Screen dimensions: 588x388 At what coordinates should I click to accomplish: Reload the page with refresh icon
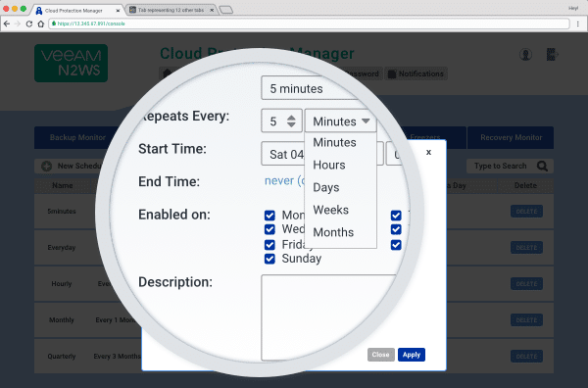coord(28,24)
